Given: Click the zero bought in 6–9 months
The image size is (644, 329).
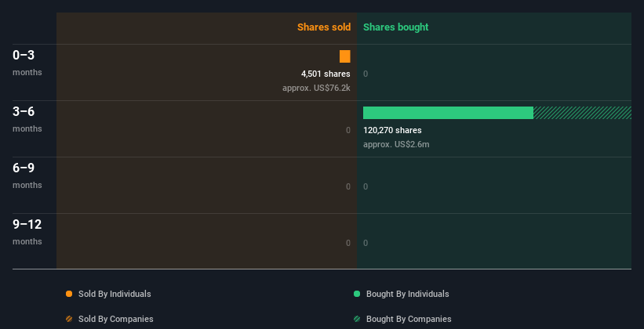Looking at the screenshot, I should pyautogui.click(x=366, y=186).
